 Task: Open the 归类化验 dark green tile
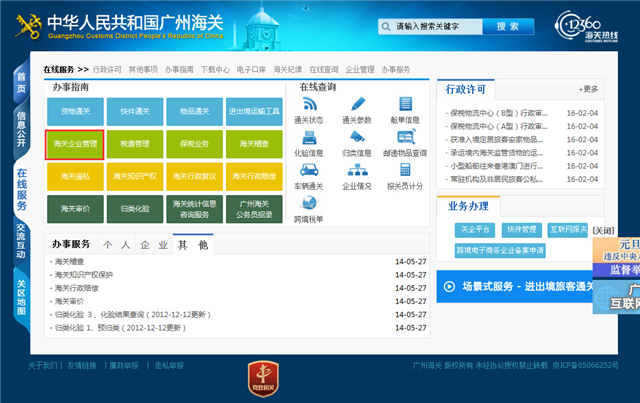point(135,209)
